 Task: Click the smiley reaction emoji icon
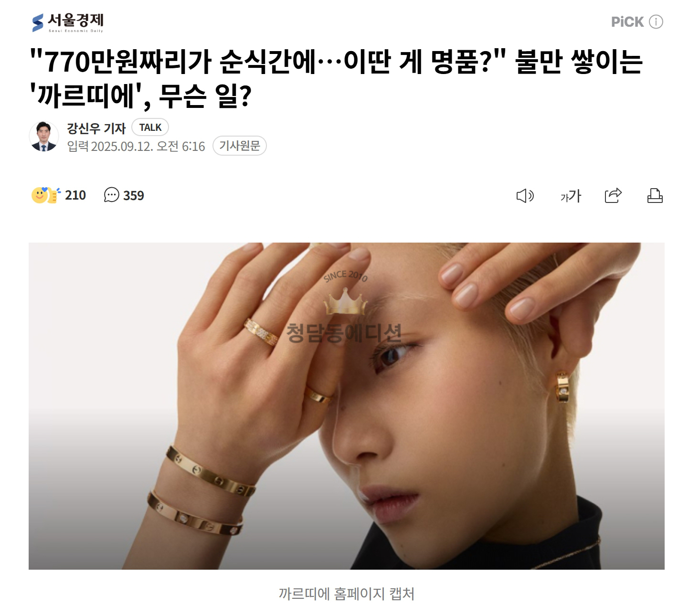pos(46,195)
